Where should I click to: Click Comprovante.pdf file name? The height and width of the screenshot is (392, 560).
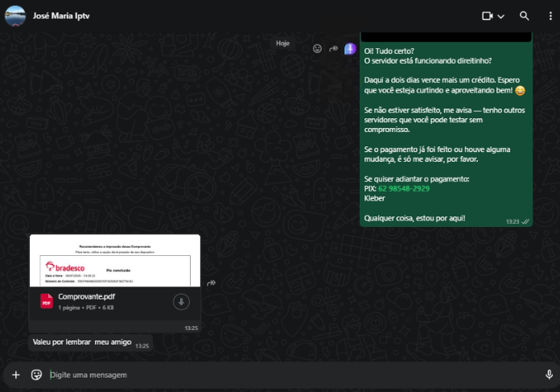[x=86, y=296]
